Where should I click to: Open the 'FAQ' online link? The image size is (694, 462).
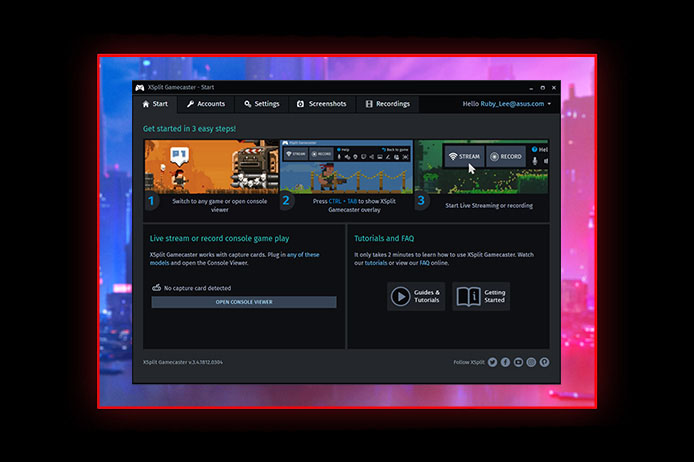(x=424, y=263)
